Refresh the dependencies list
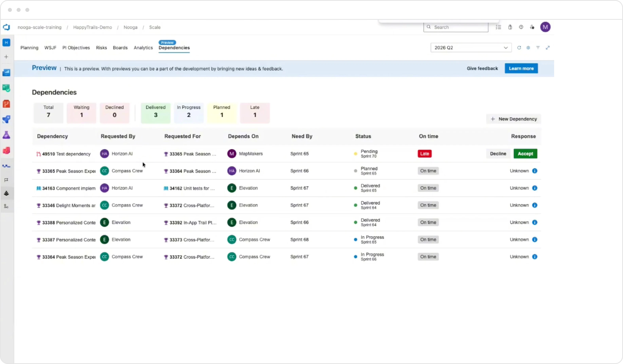Image resolution: width=623 pixels, height=364 pixels. (x=519, y=48)
